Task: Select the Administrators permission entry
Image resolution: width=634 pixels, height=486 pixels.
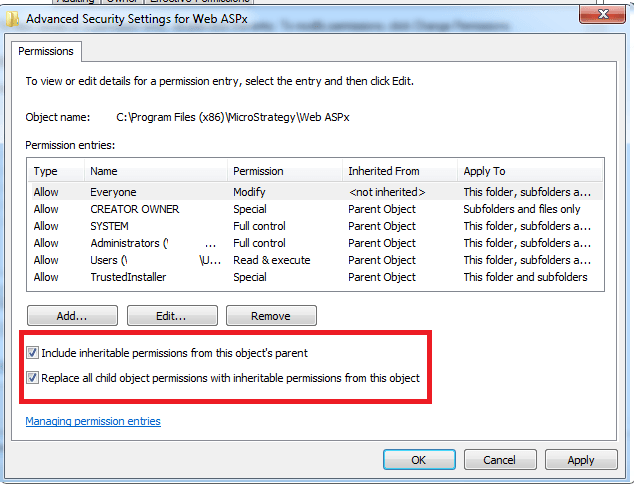Action: [125, 243]
